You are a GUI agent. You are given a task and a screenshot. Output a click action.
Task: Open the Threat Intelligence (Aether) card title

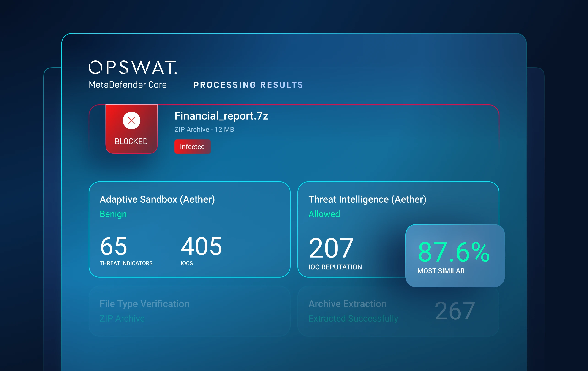pyautogui.click(x=367, y=199)
